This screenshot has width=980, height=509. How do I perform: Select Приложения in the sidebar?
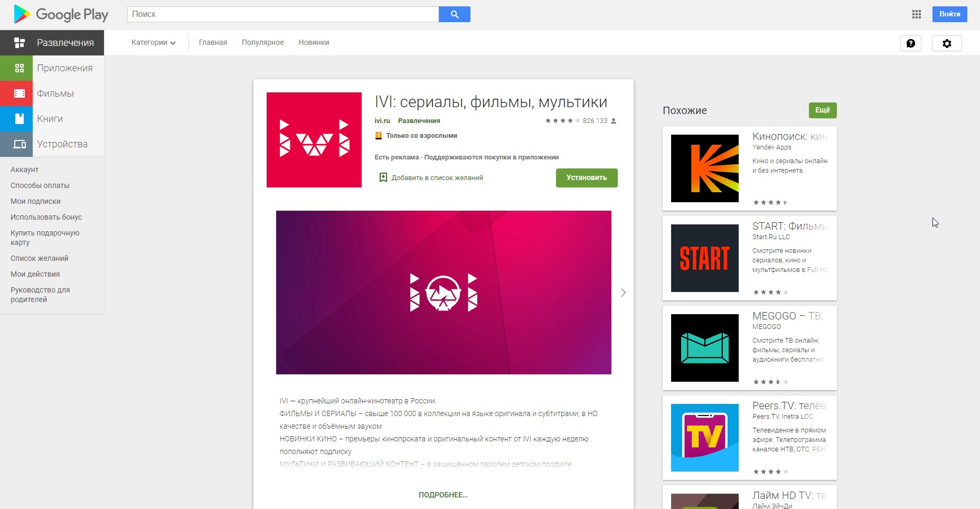point(65,68)
